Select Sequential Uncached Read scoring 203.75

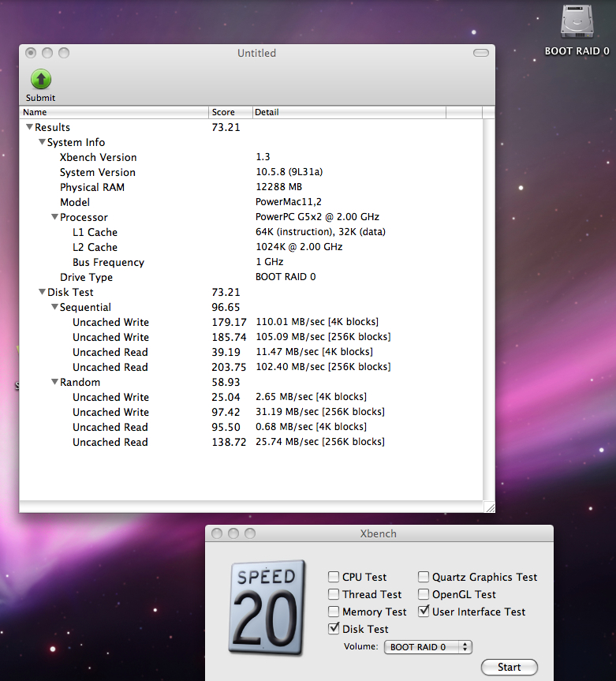pyautogui.click(x=251, y=367)
